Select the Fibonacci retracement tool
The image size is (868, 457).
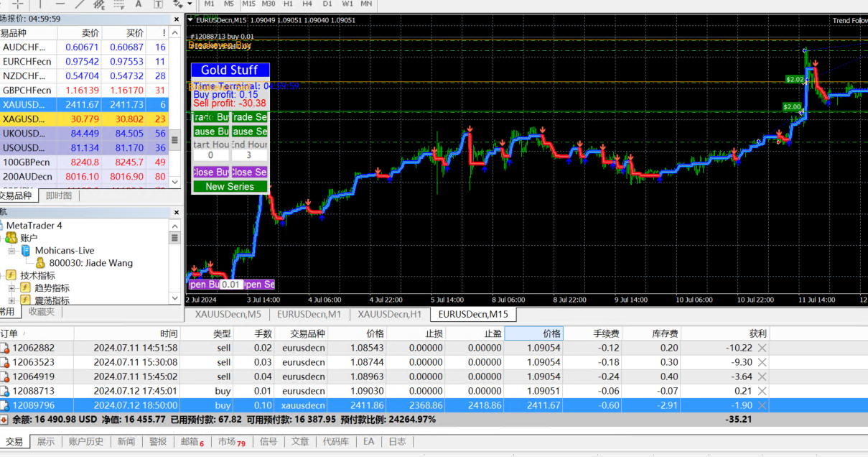coord(118,4)
